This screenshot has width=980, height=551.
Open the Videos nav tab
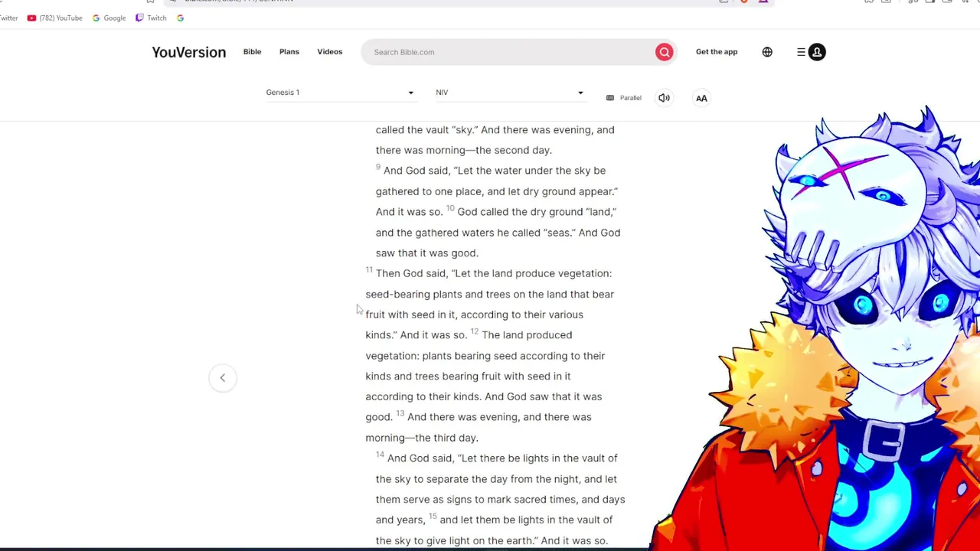[x=330, y=51]
